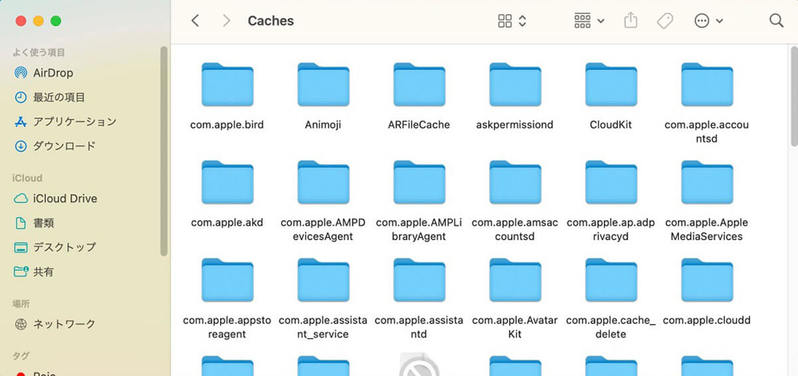798x376 pixels.
Task: Select the com.apple.bird folder icon
Action: (x=227, y=84)
